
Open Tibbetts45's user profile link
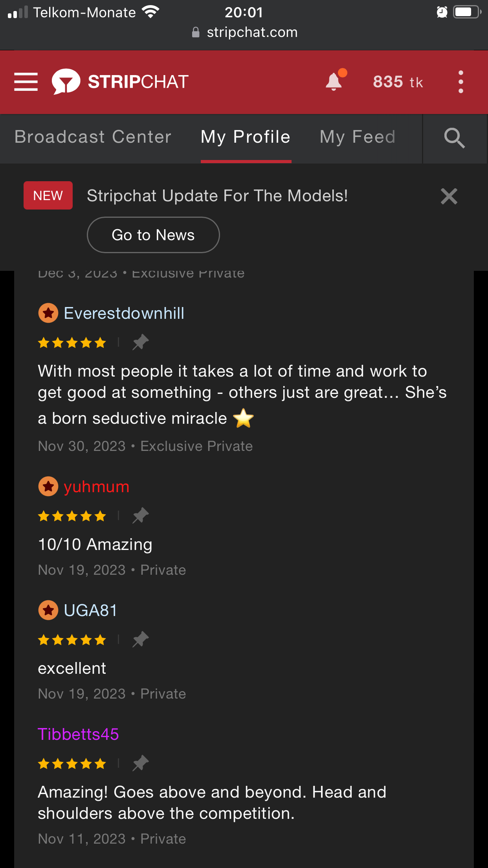(x=78, y=734)
